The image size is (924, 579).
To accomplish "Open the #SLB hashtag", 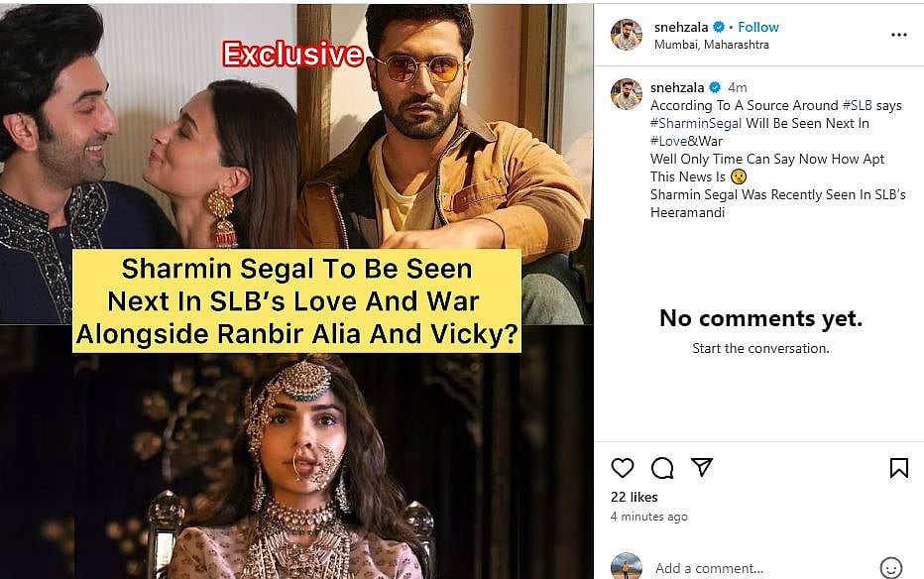I will point(857,105).
